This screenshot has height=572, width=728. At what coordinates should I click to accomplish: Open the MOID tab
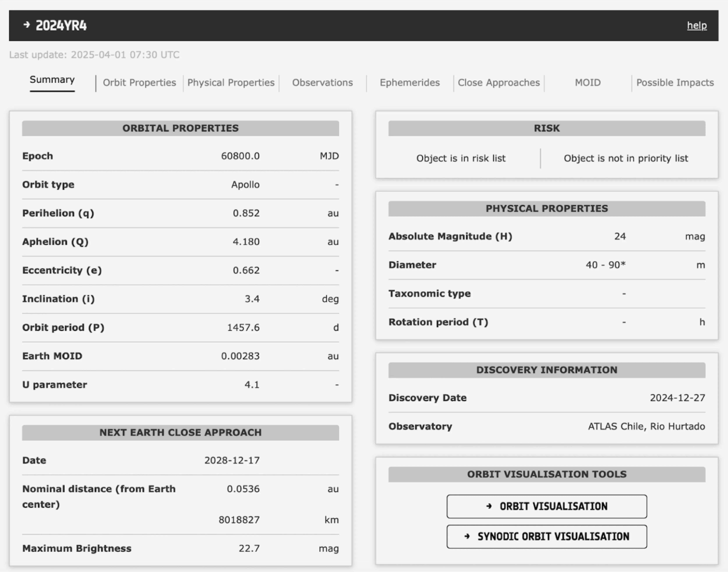(588, 83)
